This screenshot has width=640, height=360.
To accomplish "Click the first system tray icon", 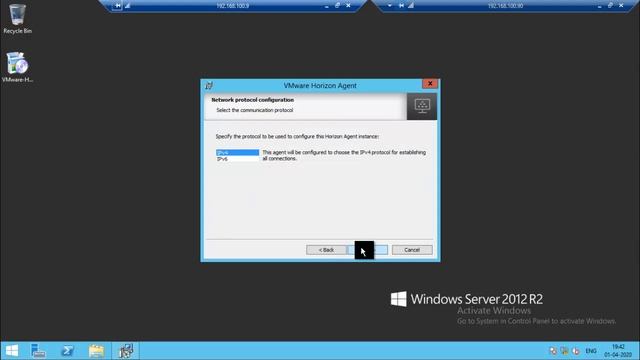I will (x=553, y=351).
